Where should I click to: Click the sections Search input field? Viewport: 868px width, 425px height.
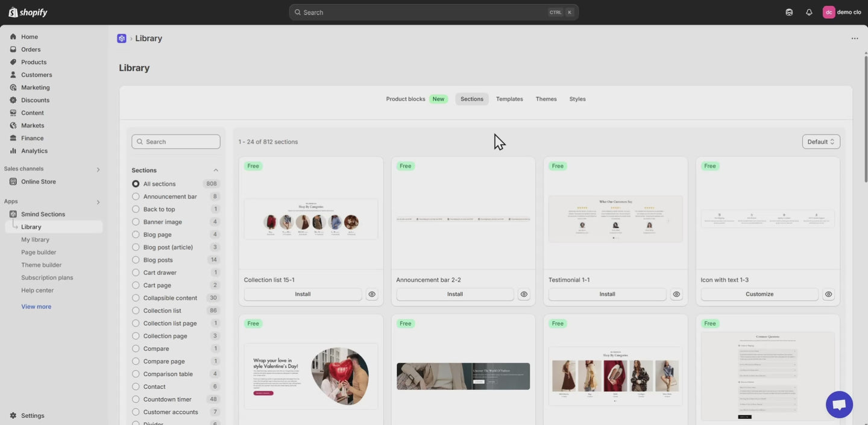[176, 142]
